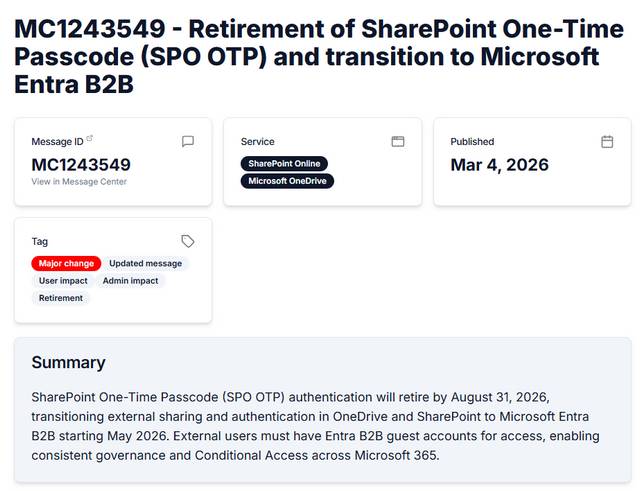Viewport: 640px width, 491px height.
Task: Click the Summary heading
Action: [x=68, y=362]
